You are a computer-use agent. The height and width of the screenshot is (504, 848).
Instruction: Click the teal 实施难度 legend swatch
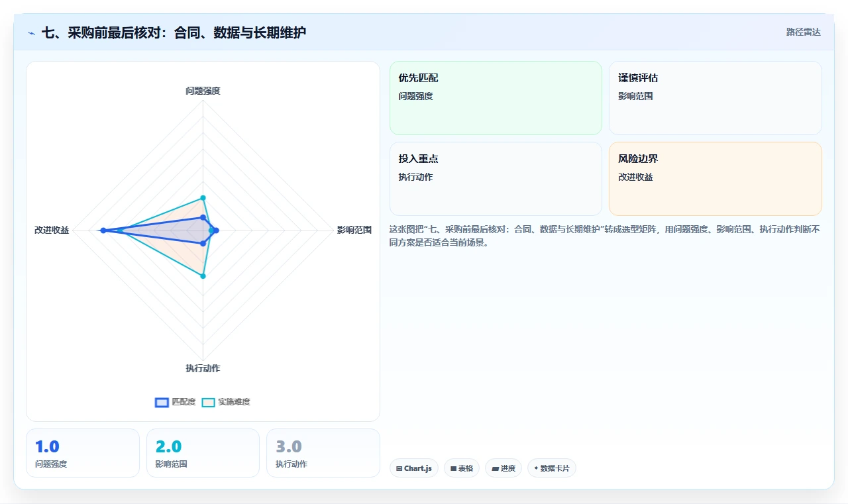[209, 402]
